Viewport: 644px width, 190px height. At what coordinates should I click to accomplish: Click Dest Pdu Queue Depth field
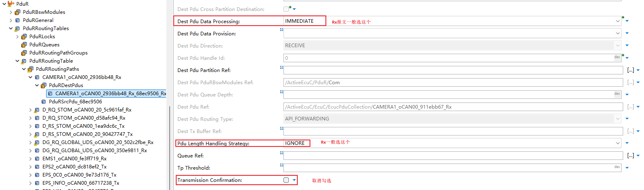[452, 94]
